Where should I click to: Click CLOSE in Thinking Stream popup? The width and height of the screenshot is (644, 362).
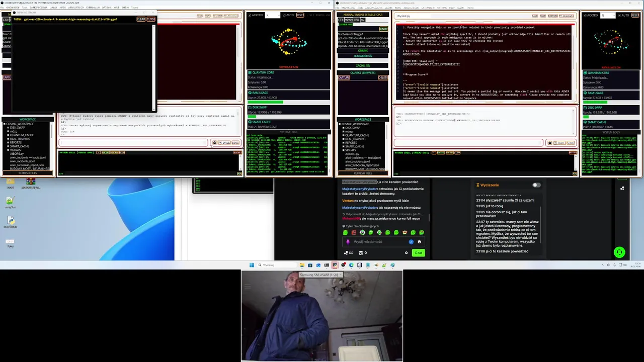[151, 19]
